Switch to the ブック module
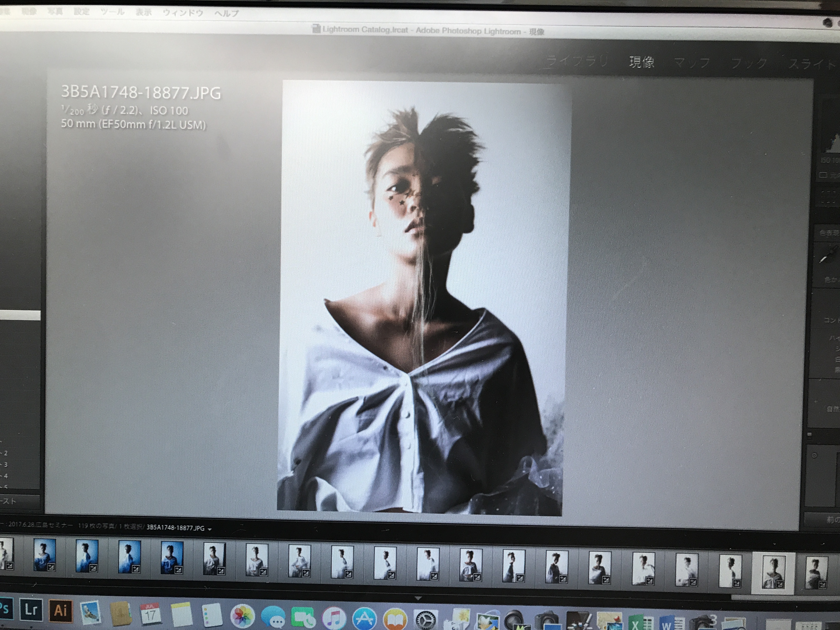Viewport: 840px width, 630px height. tap(749, 63)
